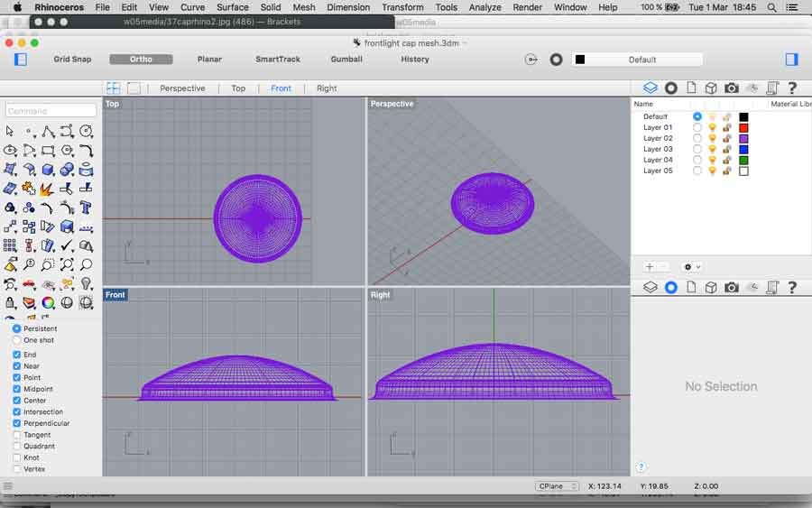Uncheck the Intersection osnap checkbox
Viewport: 812px width, 508px height.
pyautogui.click(x=16, y=411)
